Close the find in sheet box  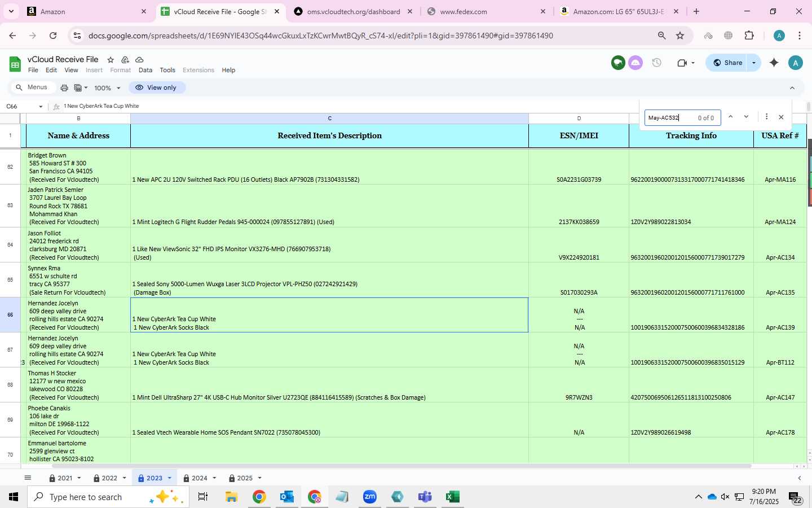coord(781,117)
